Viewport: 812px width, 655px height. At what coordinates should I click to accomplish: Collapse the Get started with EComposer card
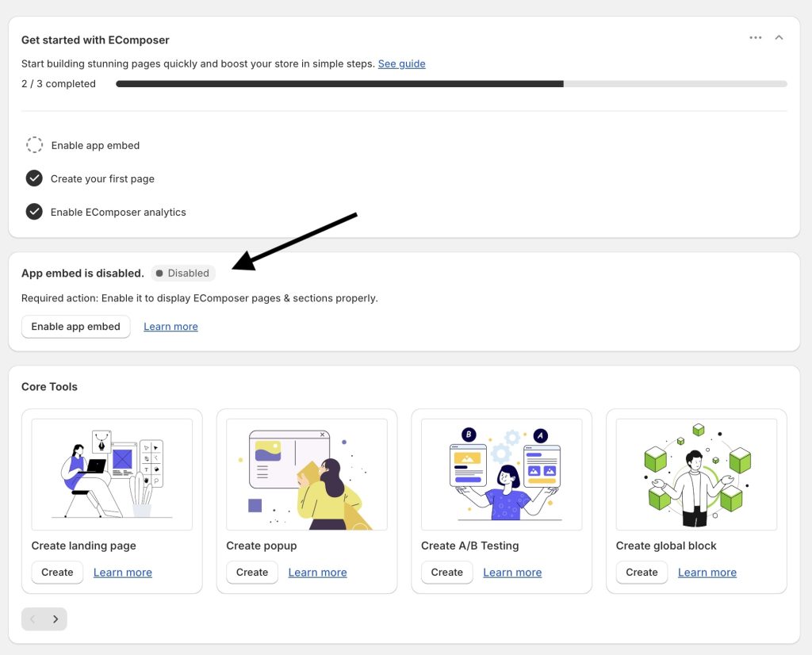(x=779, y=38)
